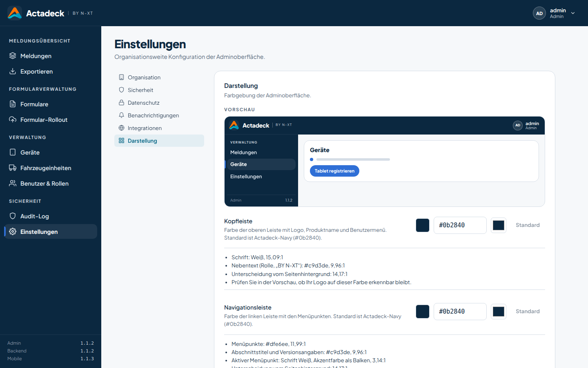Click the Organisation building icon
The image size is (588, 368).
(x=121, y=77)
